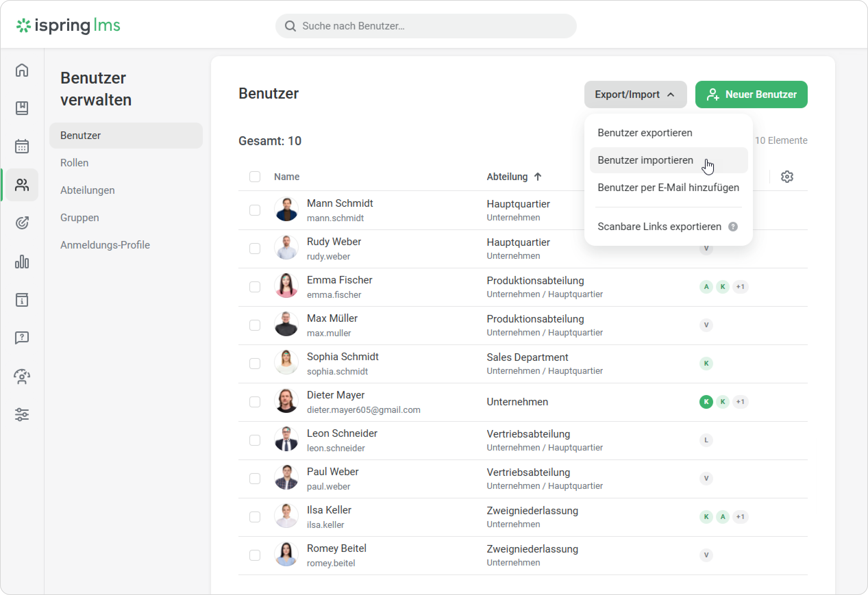Open the Abteilungen section link
This screenshot has width=868, height=595.
pos(87,190)
